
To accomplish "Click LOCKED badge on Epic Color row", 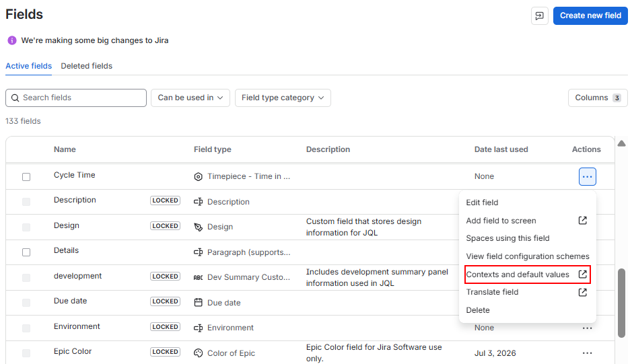I will [165, 351].
